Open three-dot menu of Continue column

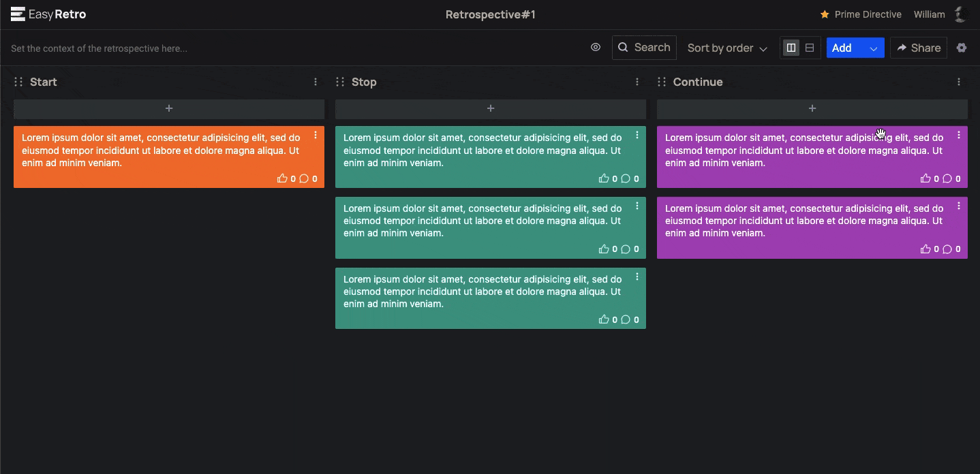pos(959,82)
